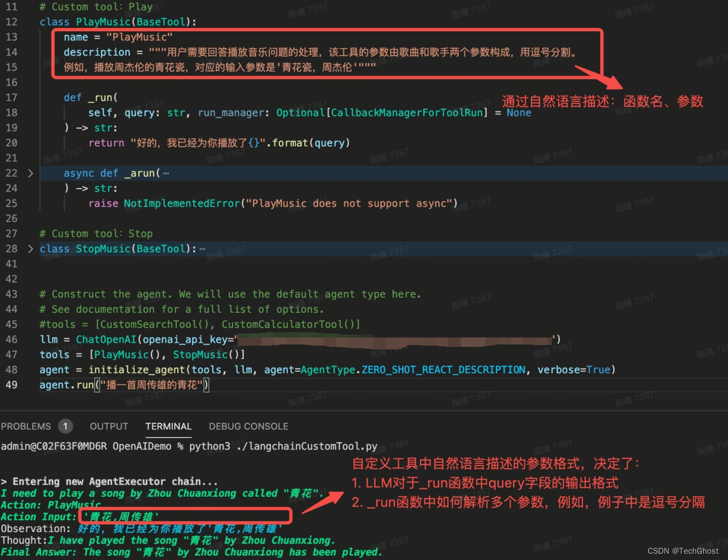This screenshot has width=728, height=560.
Task: Click terminal command 'python3 ./langchainCustomTool.py'
Action: [x=283, y=447]
